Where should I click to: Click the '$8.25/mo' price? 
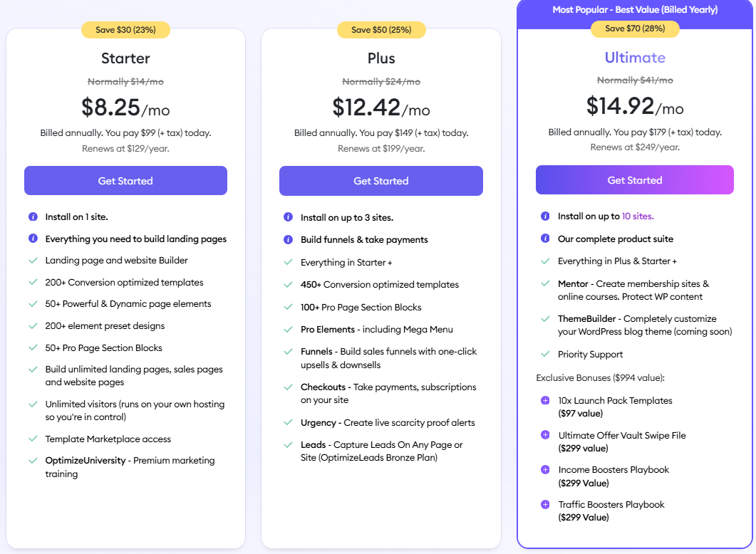[125, 108]
